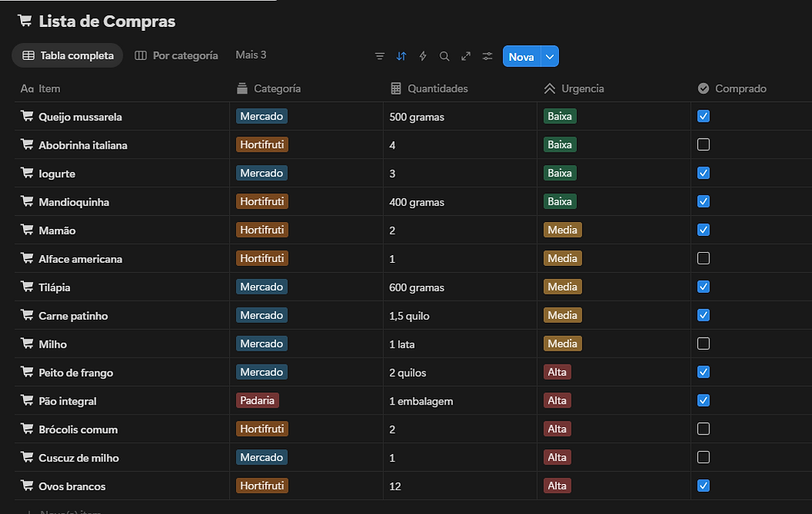Select cart icon beside Mandioquinha

[27, 201]
